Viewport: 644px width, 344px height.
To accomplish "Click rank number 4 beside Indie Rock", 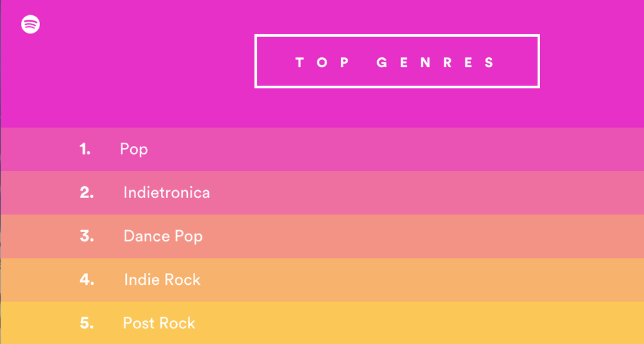I will 87,280.
